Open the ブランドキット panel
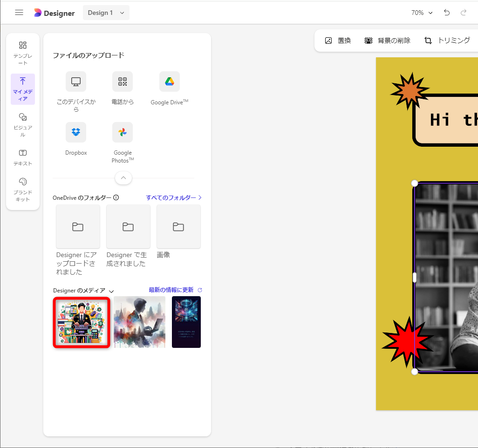The width and height of the screenshot is (478, 448). coord(22,189)
